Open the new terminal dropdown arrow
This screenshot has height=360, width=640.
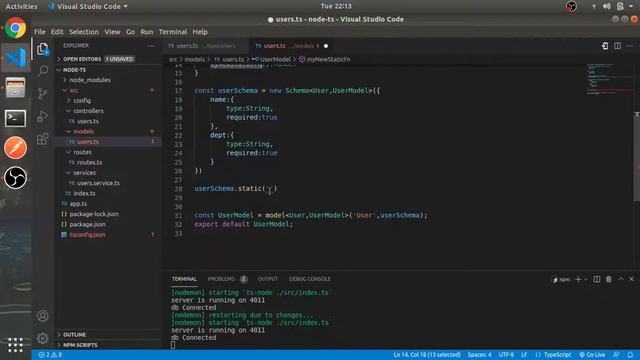586,280
